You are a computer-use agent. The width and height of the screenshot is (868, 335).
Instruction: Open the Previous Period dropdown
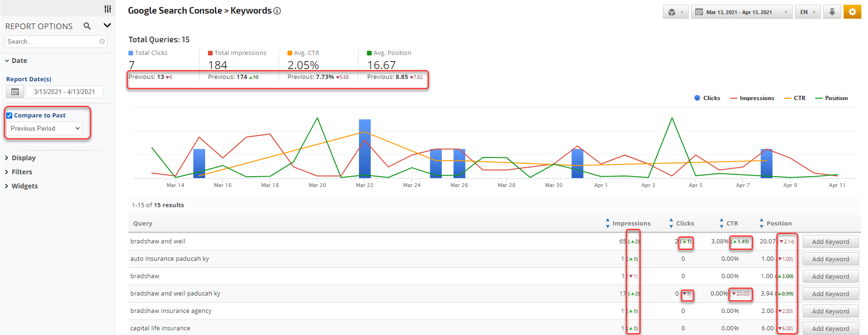[x=45, y=128]
